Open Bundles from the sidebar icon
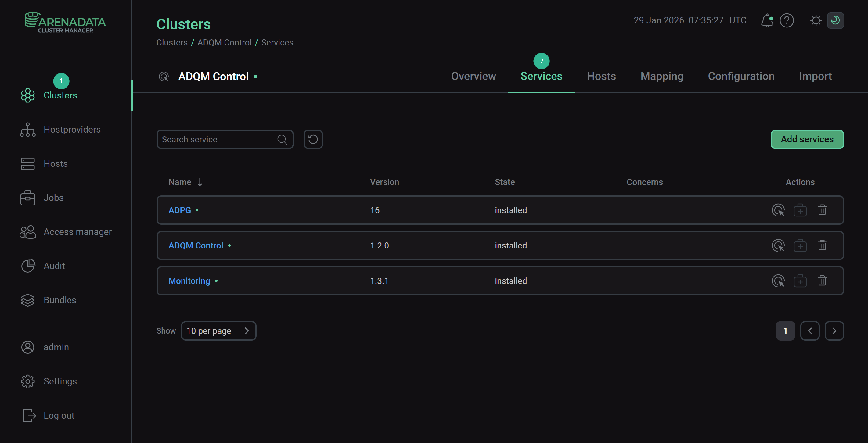Viewport: 868px width, 443px height. click(x=27, y=300)
